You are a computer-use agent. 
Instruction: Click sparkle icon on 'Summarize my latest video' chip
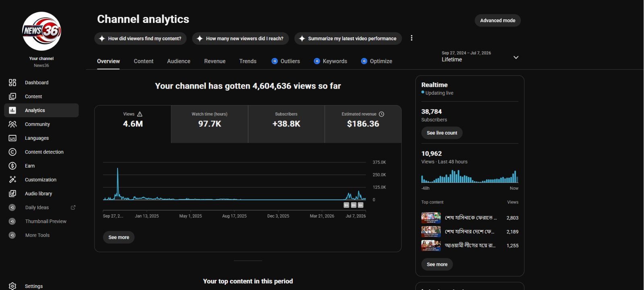(302, 39)
